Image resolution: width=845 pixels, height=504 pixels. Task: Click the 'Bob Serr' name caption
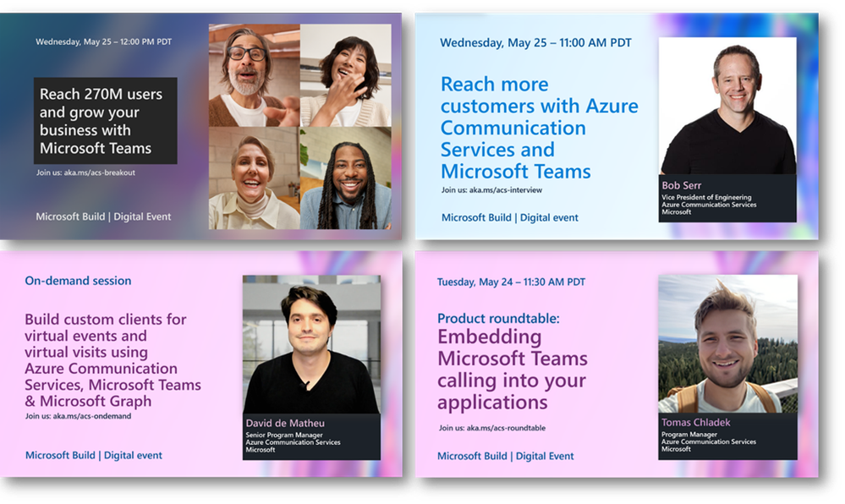682,185
